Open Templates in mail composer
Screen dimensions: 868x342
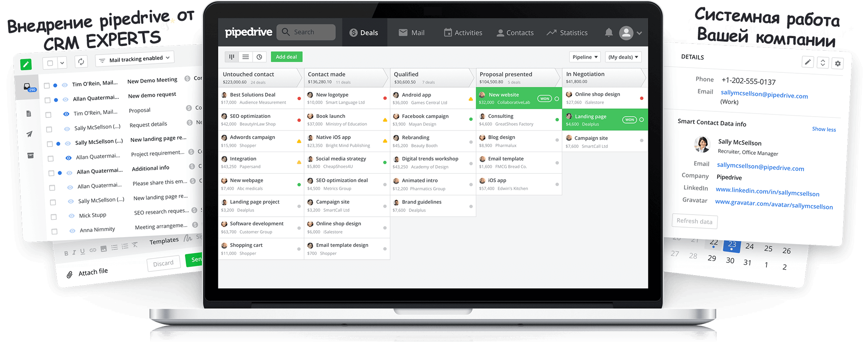click(164, 241)
